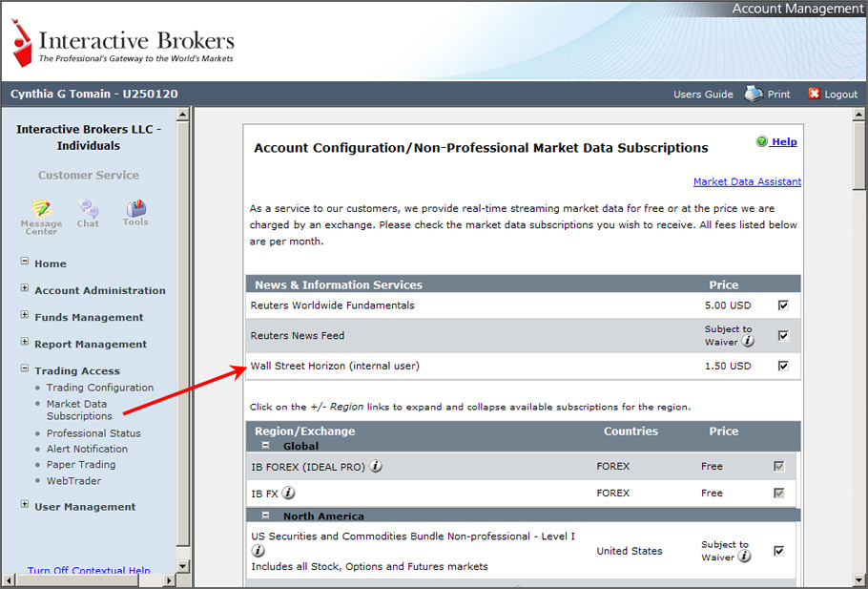This screenshot has width=868, height=589.
Task: Click the printer icon beside Print
Action: tap(754, 94)
